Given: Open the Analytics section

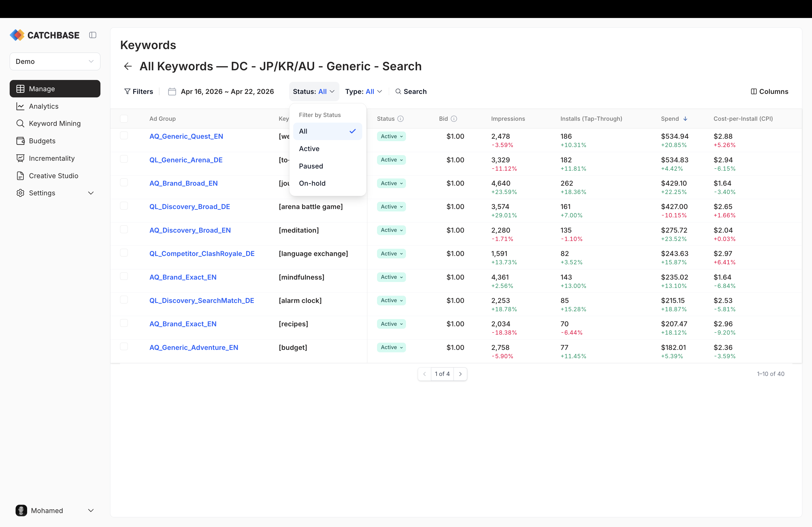Looking at the screenshot, I should point(43,106).
